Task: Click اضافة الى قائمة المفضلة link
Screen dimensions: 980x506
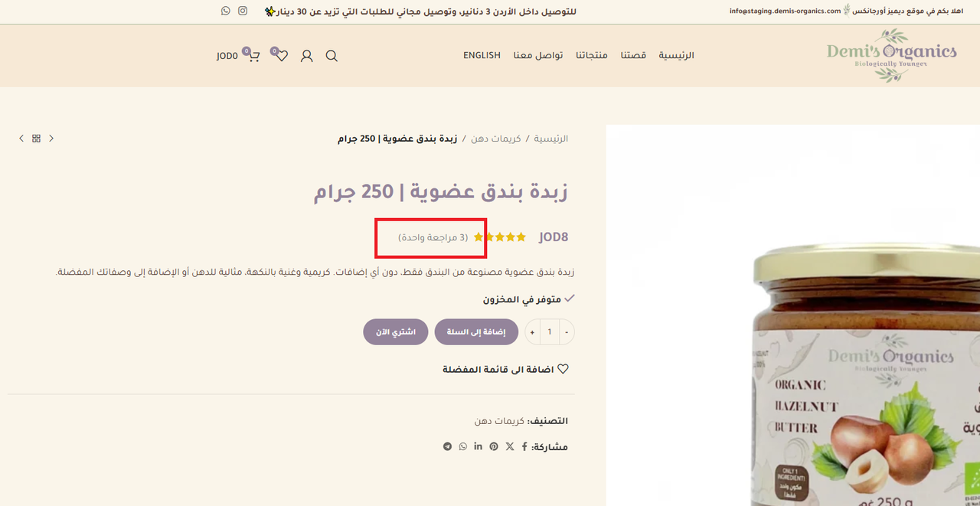Action: point(505,369)
